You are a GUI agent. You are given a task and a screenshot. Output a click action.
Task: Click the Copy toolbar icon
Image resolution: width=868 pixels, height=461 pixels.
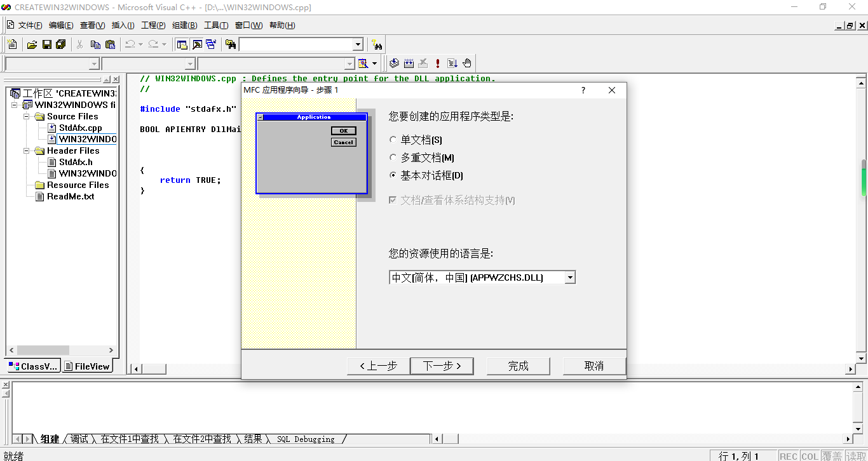point(95,44)
